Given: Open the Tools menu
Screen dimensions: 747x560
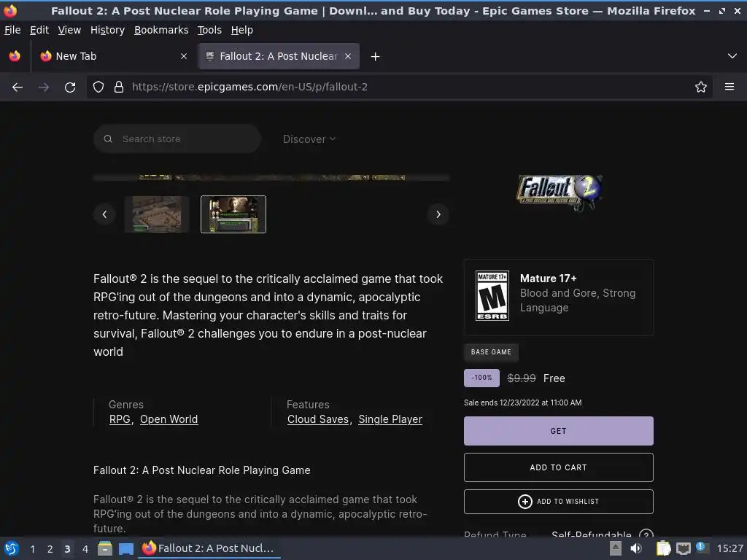Looking at the screenshot, I should [x=209, y=30].
